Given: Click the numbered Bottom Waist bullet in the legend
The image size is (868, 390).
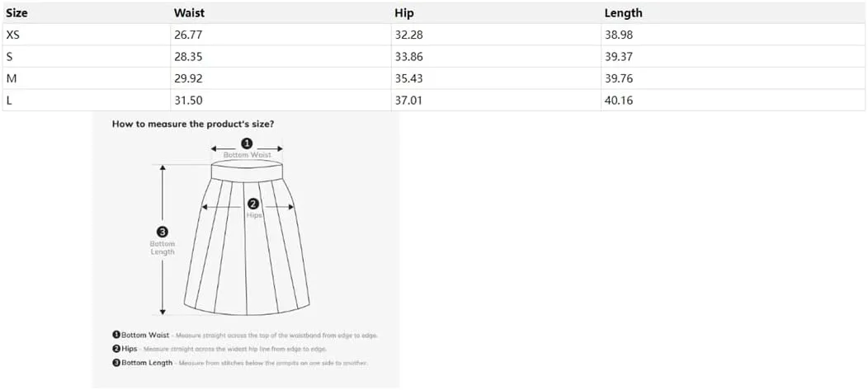Looking at the screenshot, I should click(x=116, y=335).
